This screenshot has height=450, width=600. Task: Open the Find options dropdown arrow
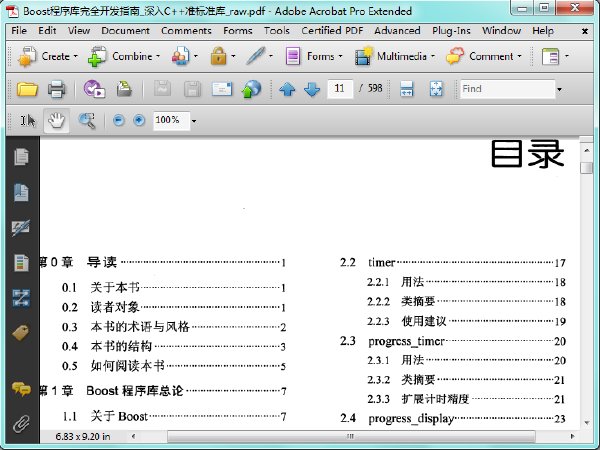click(559, 90)
